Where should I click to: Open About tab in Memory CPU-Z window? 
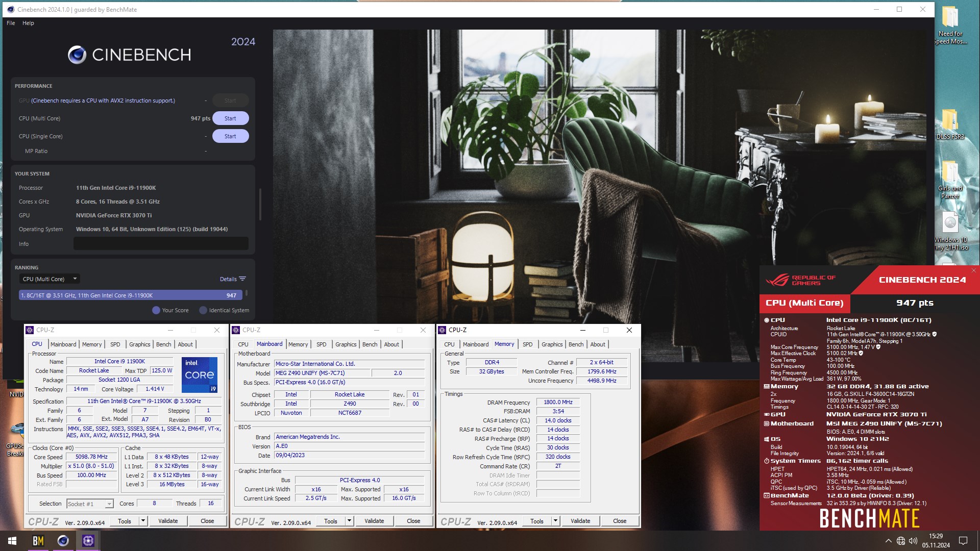[598, 344]
